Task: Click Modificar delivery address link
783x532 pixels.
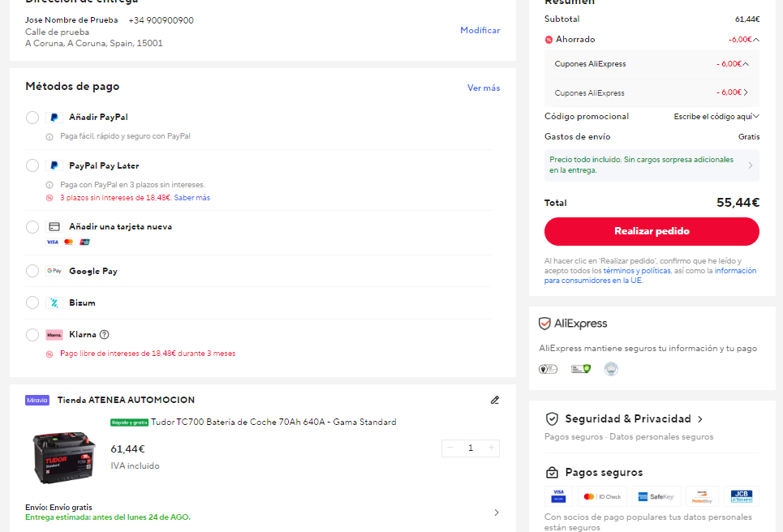Action: pyautogui.click(x=480, y=31)
